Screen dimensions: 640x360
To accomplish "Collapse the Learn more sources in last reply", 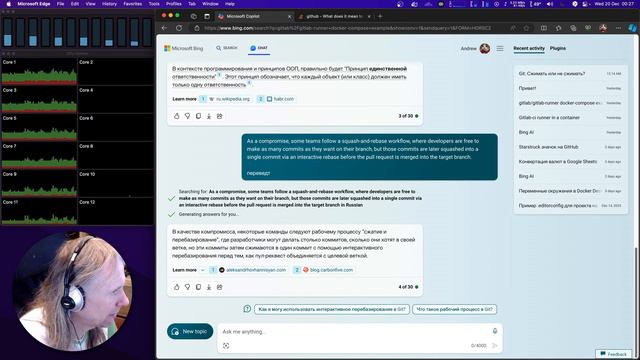I will point(202,270).
